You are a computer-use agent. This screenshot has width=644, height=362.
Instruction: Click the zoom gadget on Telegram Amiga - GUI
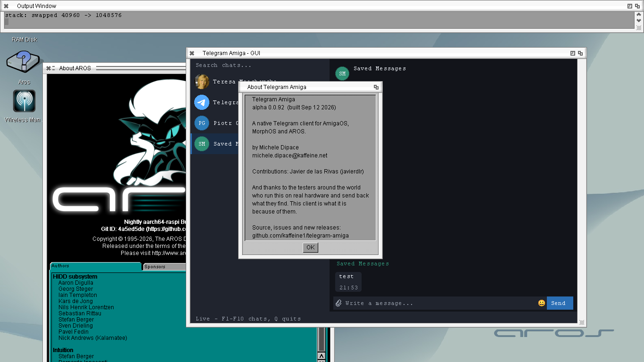(573, 53)
